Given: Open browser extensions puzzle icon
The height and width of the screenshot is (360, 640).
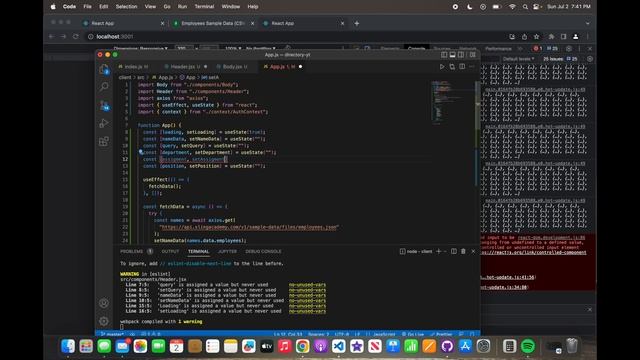Looking at the screenshot, I should pos(551,36).
